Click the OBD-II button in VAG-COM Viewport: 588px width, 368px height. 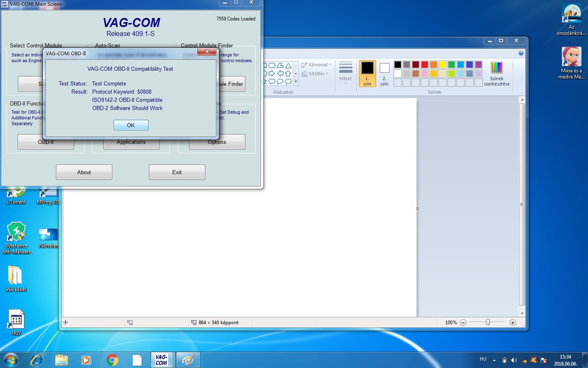(45, 142)
